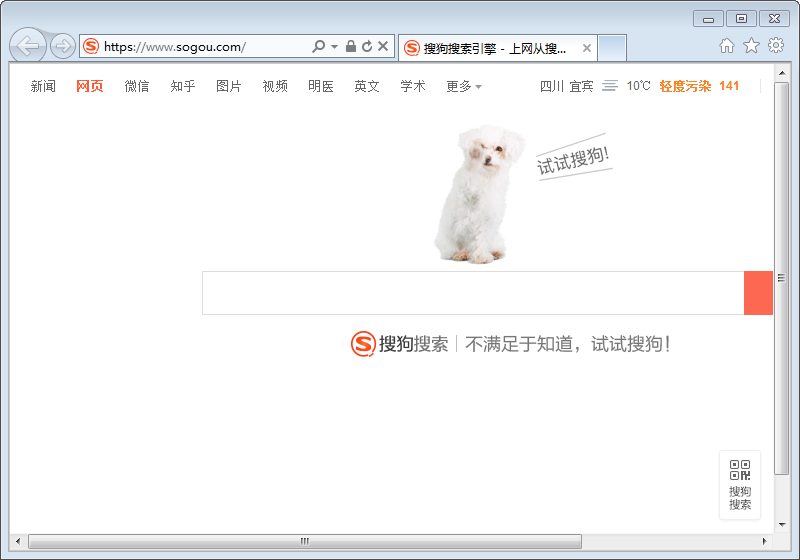The image size is (800, 560).
Task: Click the browser Forward arrow button
Action: point(63,46)
